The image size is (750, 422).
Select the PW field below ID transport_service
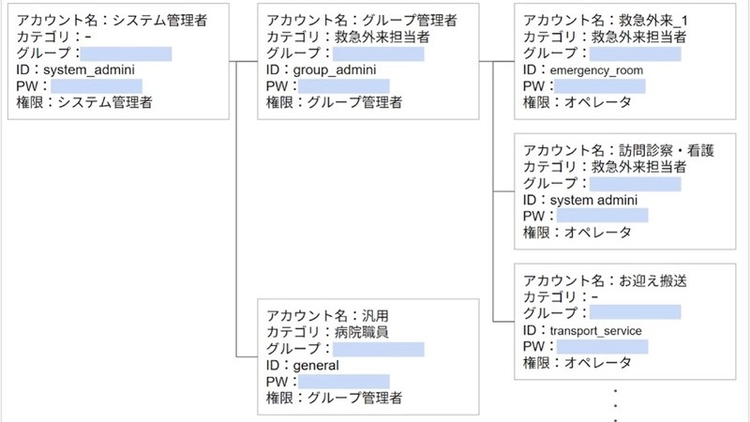600,346
